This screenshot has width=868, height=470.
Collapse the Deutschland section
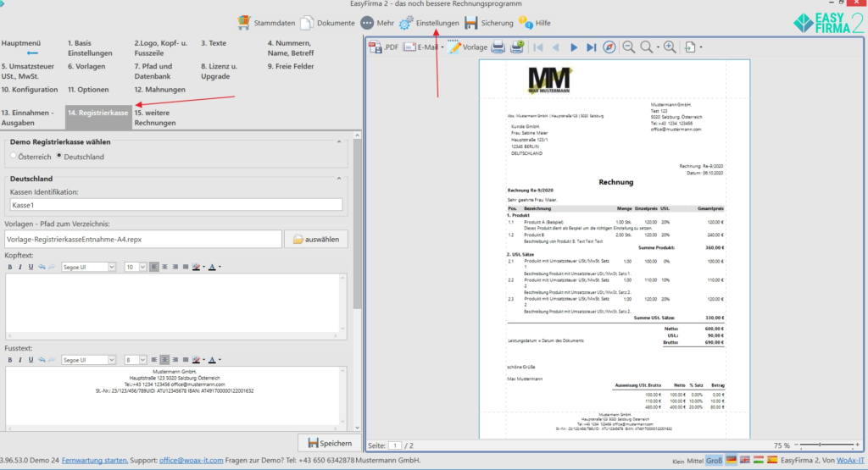tap(339, 179)
